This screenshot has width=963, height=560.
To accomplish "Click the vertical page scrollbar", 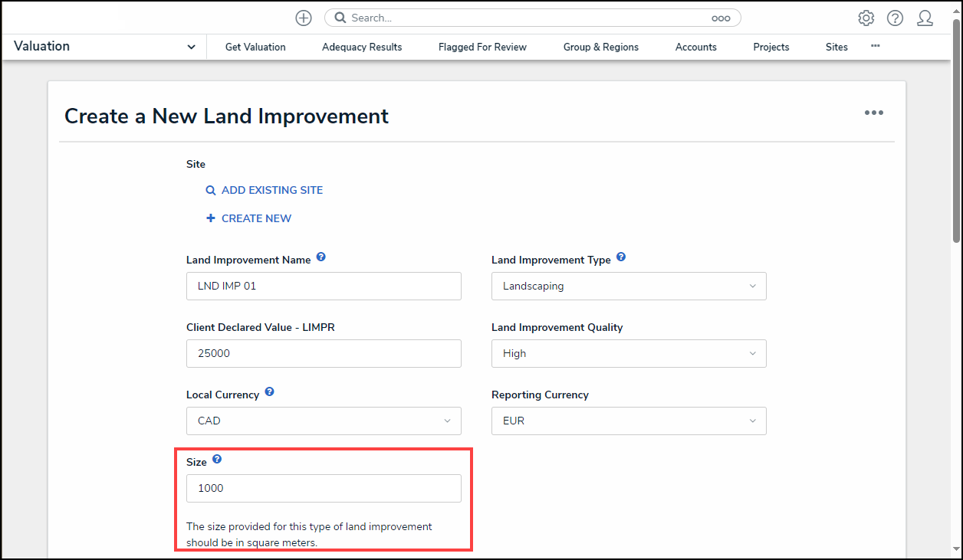I will pos(956,130).
